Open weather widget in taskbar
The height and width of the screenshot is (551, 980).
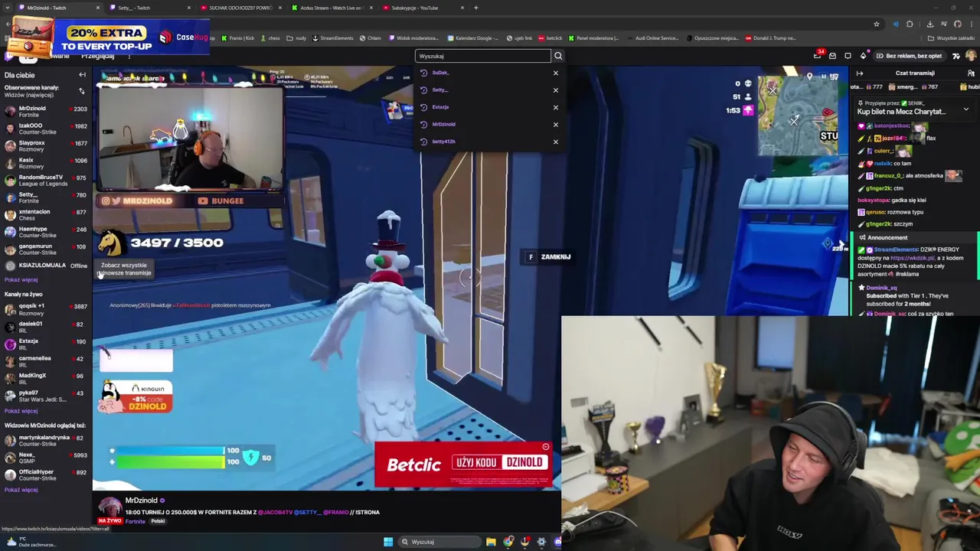pyautogui.click(x=31, y=542)
